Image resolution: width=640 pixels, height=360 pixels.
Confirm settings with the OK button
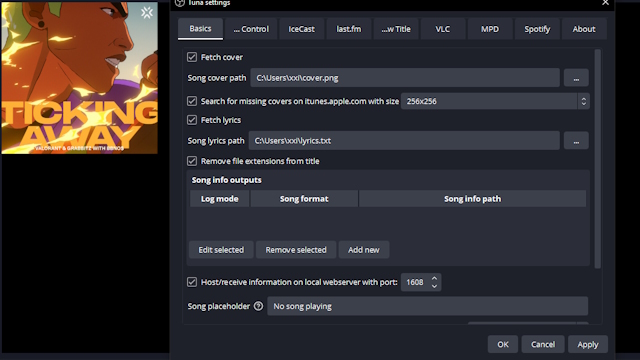tap(503, 344)
